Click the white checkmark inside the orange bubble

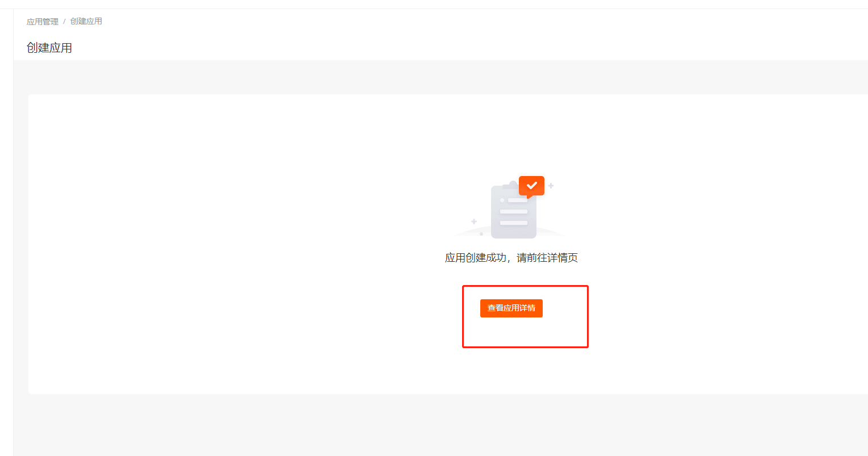pyautogui.click(x=532, y=186)
